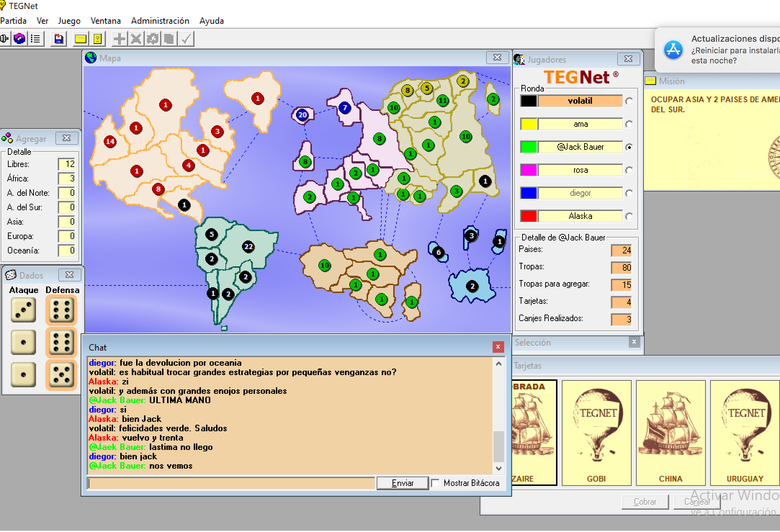Click the App Store update notification icon
This screenshot has width=780, height=532.
673,50
